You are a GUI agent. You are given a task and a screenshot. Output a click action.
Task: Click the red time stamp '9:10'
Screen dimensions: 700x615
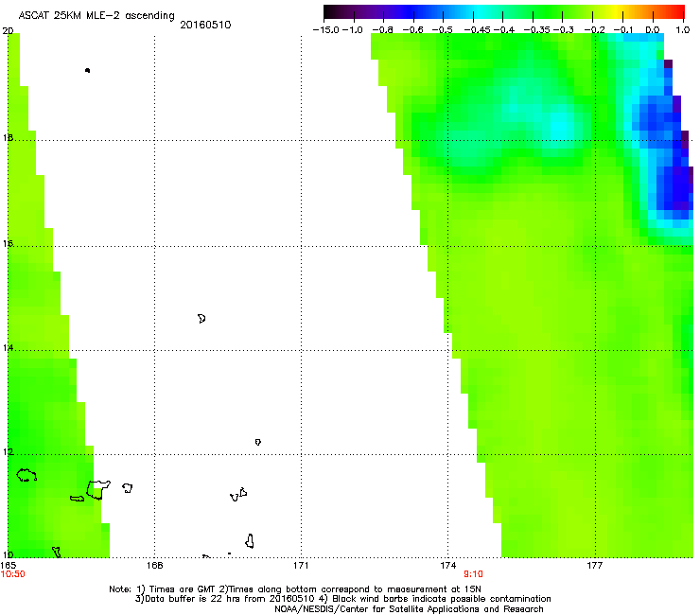[473, 574]
